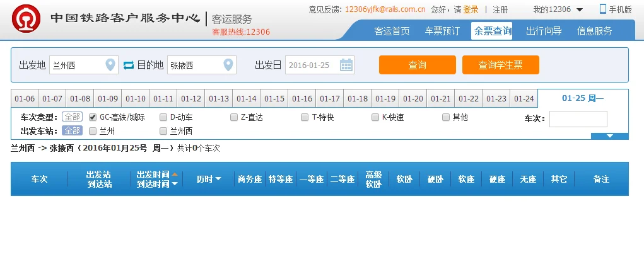Image resolution: width=644 pixels, height=274 pixels.
Task: Open the 出行向导 navigation tab
Action: point(544,31)
